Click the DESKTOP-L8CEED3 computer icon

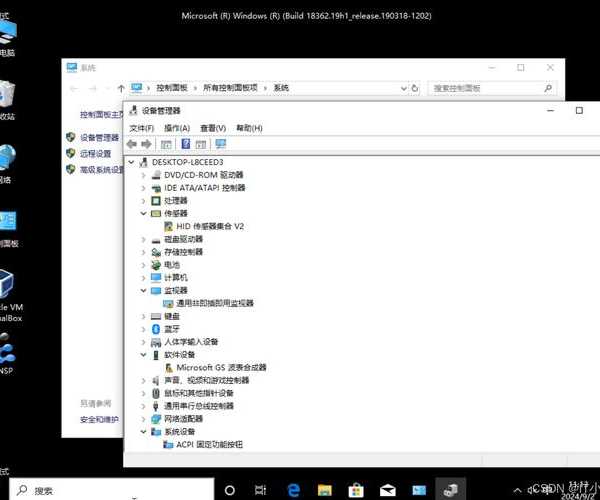pos(143,162)
